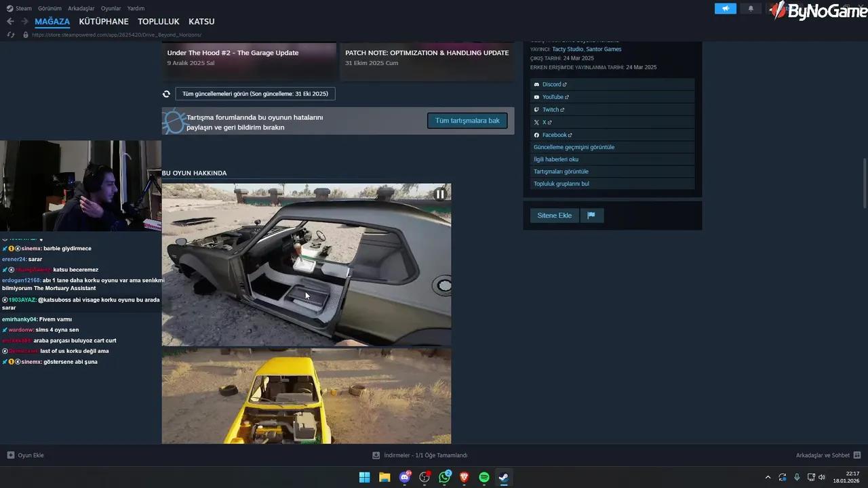Screen dimensions: 868x488
Task: Open the Görünüm menu
Action: coord(50,8)
